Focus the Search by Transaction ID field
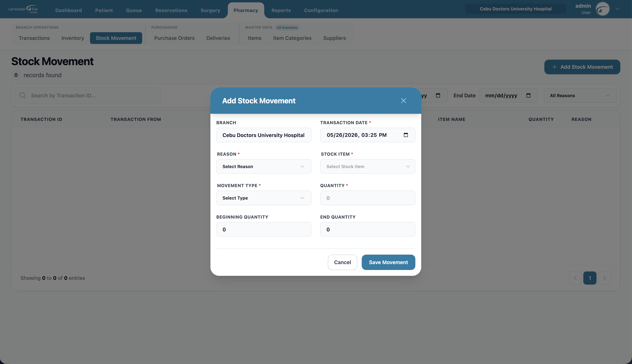This screenshot has width=632, height=364. tap(88, 95)
